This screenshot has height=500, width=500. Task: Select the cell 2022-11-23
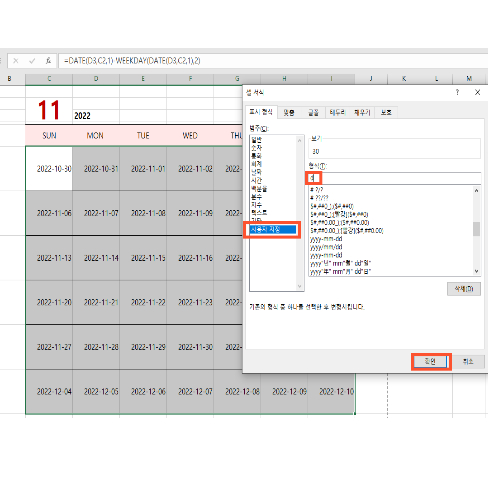click(x=190, y=302)
